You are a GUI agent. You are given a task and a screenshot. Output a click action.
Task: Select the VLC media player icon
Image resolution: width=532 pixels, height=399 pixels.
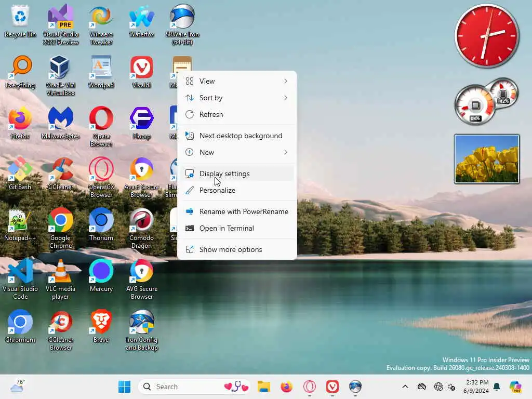60,280
